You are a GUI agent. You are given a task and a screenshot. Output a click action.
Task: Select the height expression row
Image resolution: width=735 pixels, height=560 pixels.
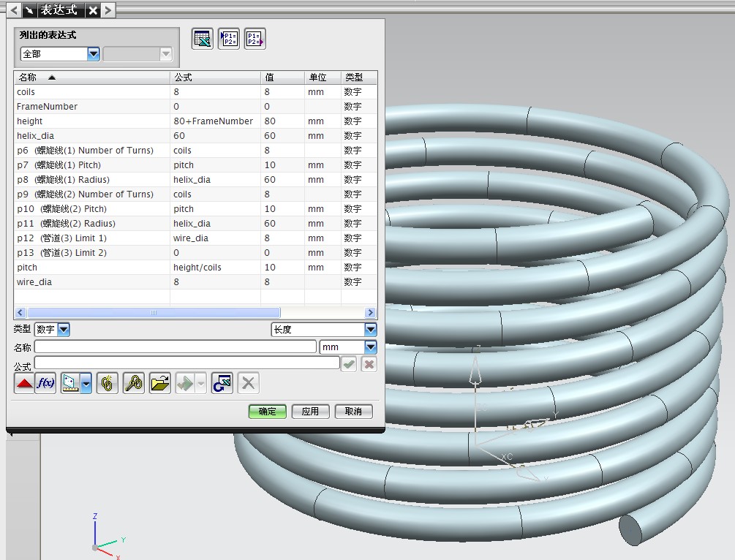coord(195,121)
